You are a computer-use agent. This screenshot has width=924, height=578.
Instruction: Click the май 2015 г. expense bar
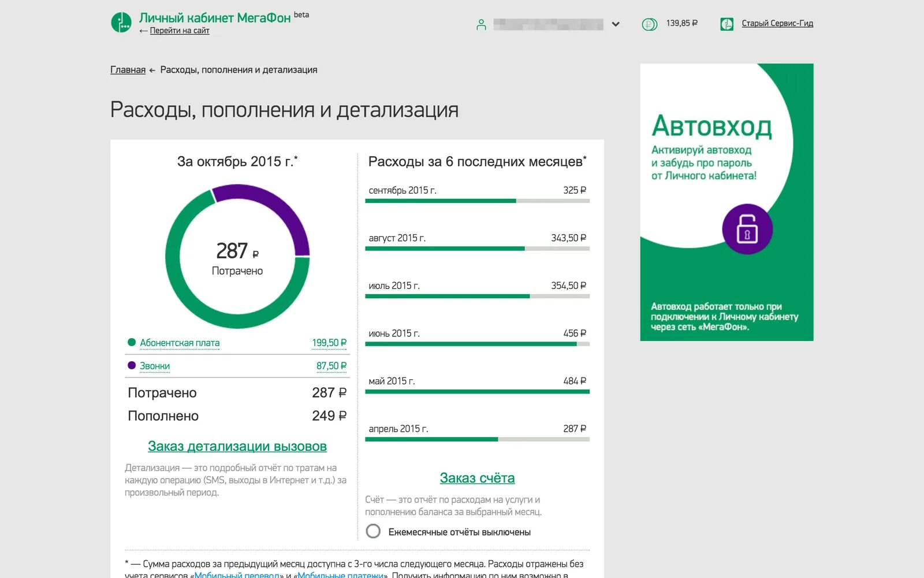(x=477, y=391)
